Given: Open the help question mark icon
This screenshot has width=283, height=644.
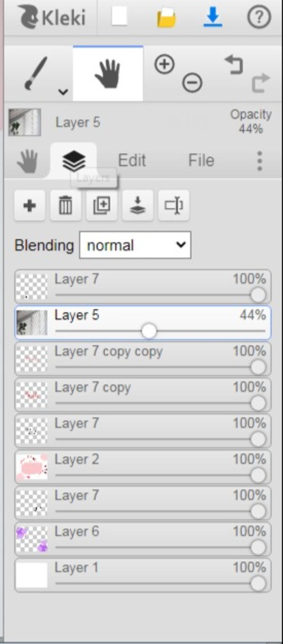Looking at the screenshot, I should pyautogui.click(x=259, y=17).
